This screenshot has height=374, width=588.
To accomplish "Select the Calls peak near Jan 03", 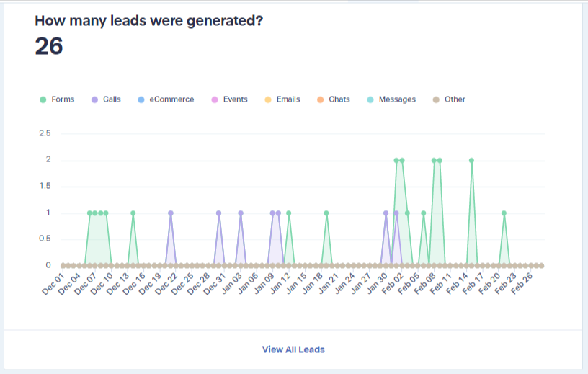I will pos(241,213).
